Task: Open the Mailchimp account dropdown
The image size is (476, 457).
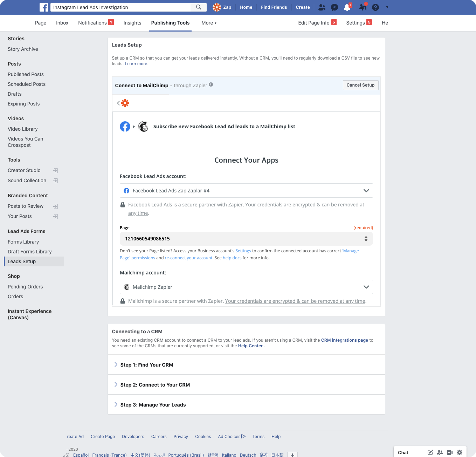Action: click(x=246, y=287)
